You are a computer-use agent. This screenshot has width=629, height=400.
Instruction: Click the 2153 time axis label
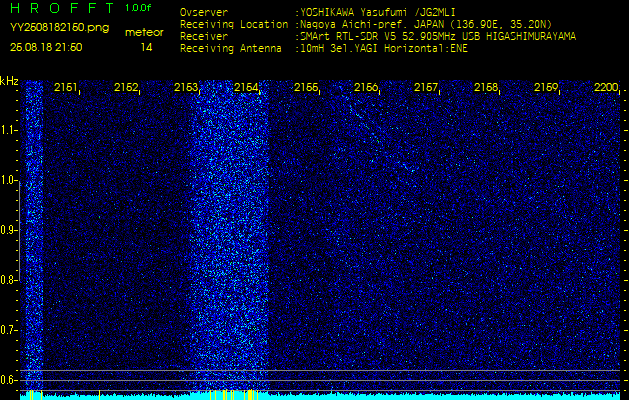[186, 87]
